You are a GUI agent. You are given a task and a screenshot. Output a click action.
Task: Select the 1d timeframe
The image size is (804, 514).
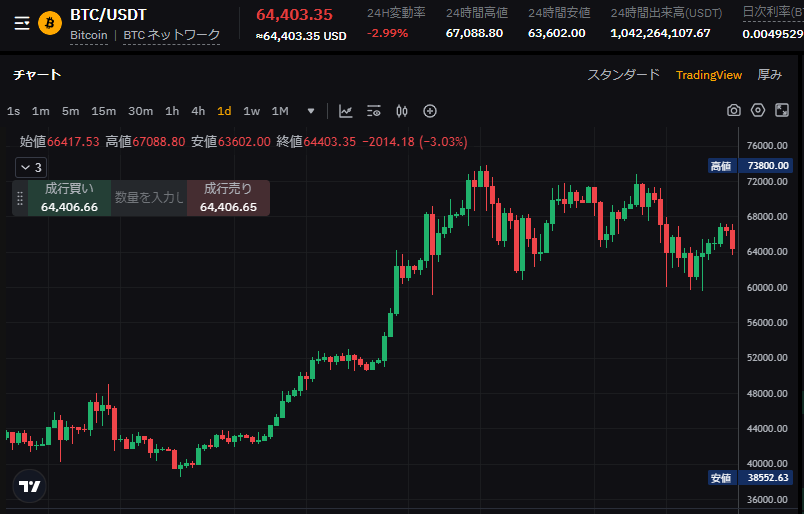224,111
